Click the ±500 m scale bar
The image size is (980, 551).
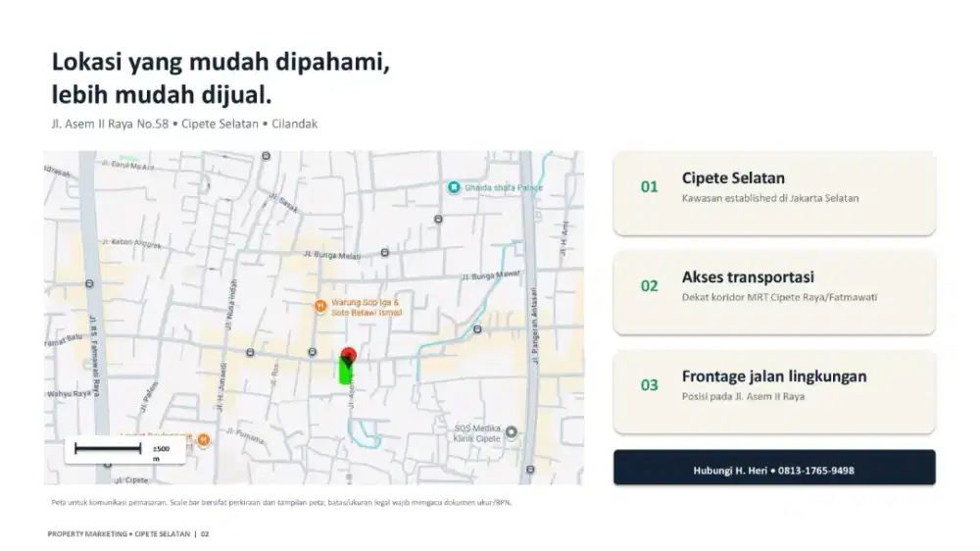point(125,450)
